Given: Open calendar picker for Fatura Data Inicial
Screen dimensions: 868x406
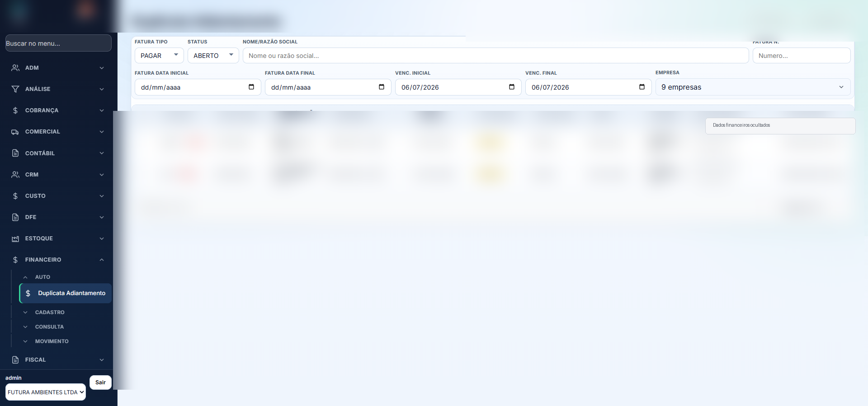Looking at the screenshot, I should tap(251, 87).
